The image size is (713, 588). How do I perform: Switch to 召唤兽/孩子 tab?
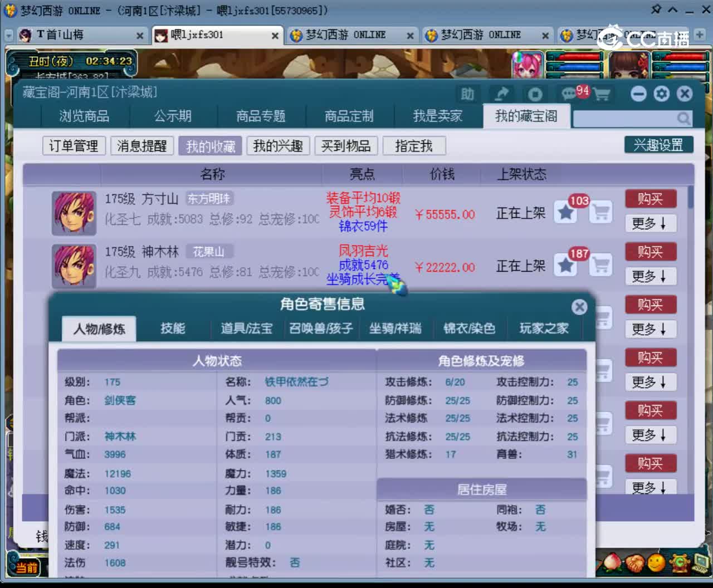point(321,329)
